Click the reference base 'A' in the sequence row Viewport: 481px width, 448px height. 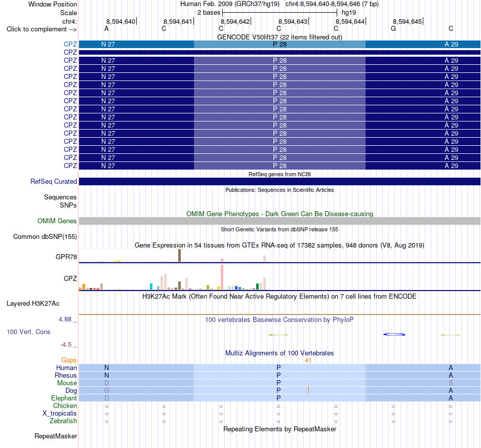pos(106,28)
